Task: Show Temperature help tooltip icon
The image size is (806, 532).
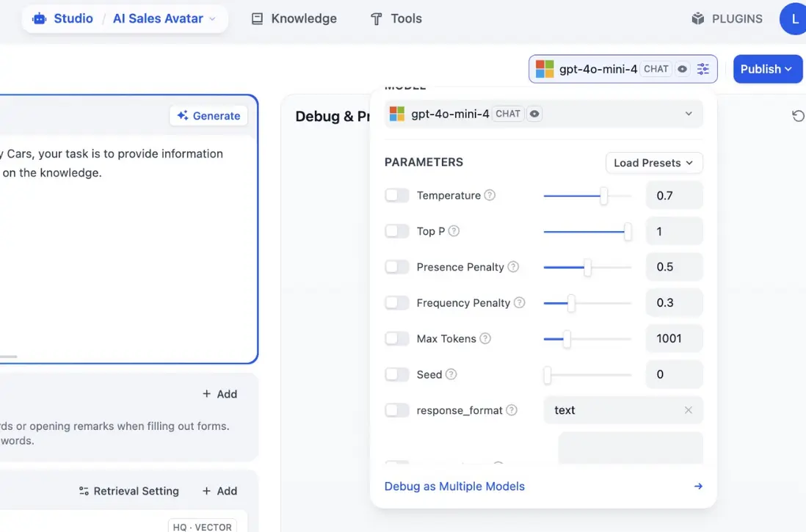Action: click(490, 195)
